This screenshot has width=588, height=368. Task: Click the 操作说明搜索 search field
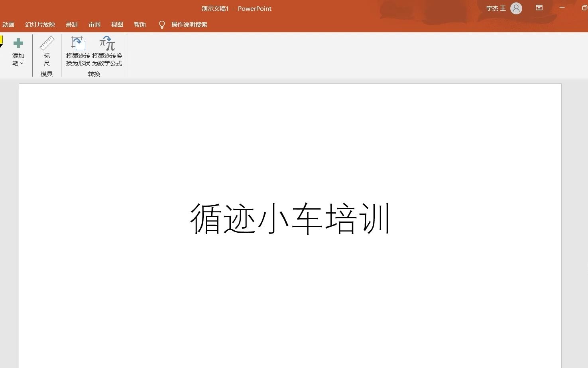(x=189, y=25)
